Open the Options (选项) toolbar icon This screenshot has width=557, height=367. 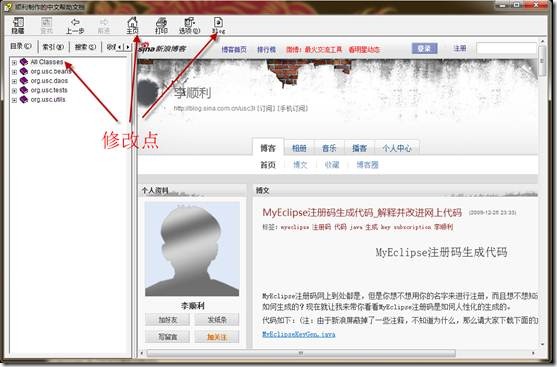click(x=190, y=22)
